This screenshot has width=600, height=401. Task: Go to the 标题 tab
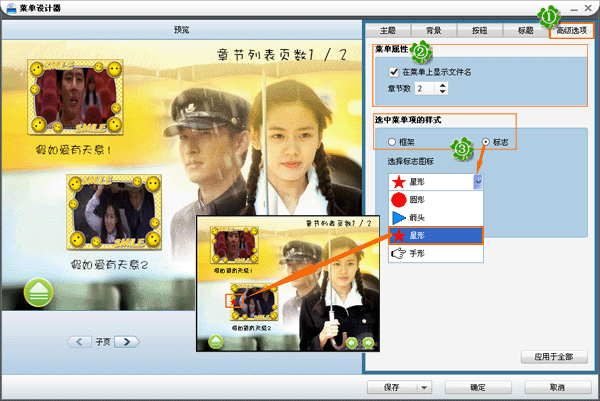[525, 30]
